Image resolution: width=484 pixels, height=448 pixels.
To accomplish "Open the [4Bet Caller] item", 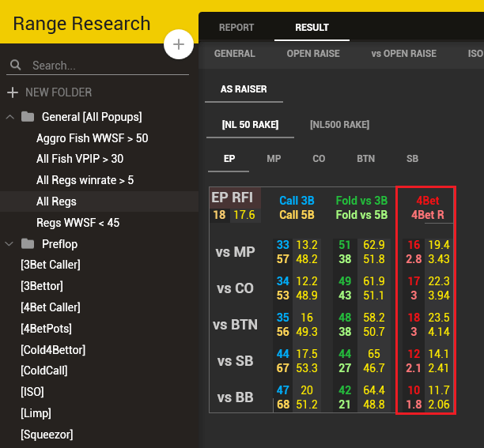I will point(51,307).
